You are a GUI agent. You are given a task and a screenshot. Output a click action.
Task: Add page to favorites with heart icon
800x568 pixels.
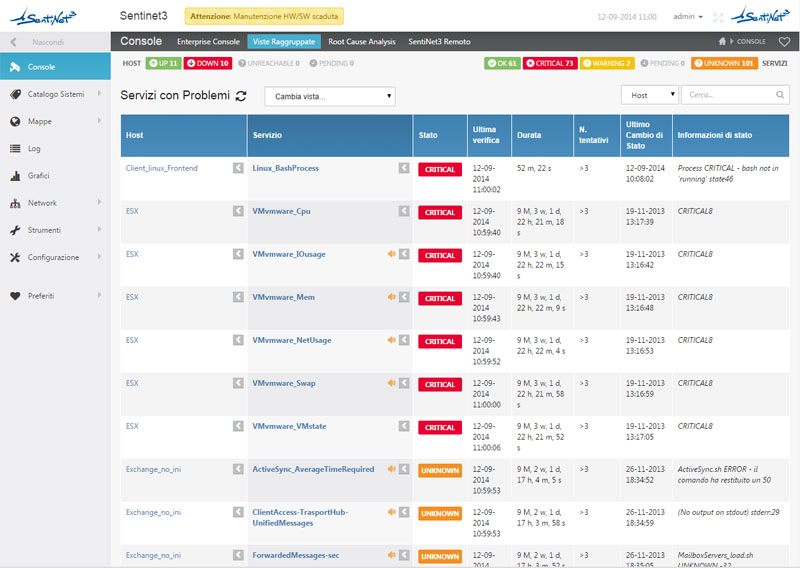pos(784,41)
